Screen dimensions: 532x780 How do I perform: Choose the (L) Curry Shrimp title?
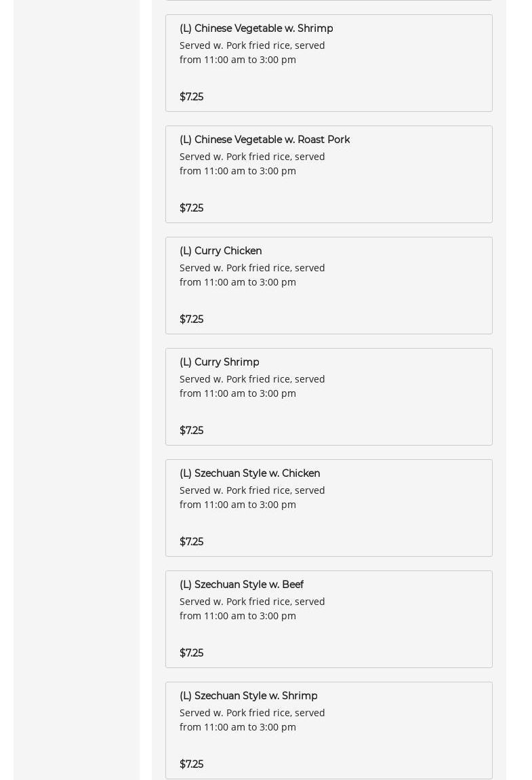tap(219, 362)
